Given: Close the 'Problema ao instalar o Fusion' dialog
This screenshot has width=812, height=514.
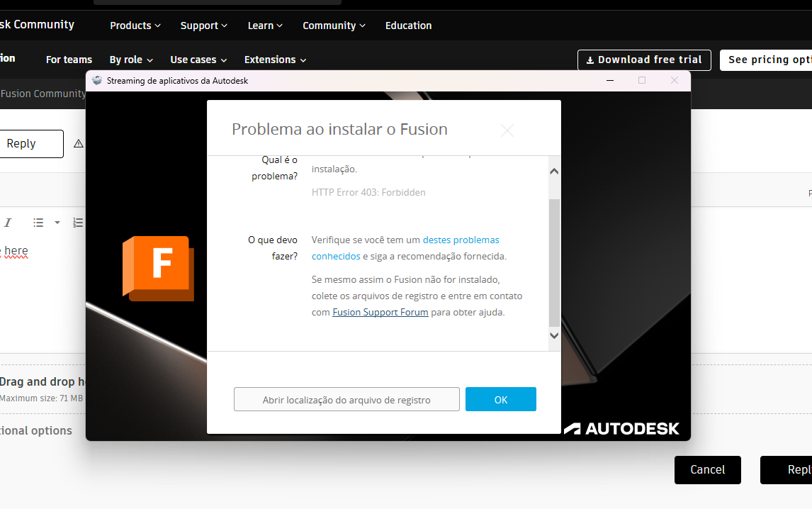Looking at the screenshot, I should click(507, 130).
